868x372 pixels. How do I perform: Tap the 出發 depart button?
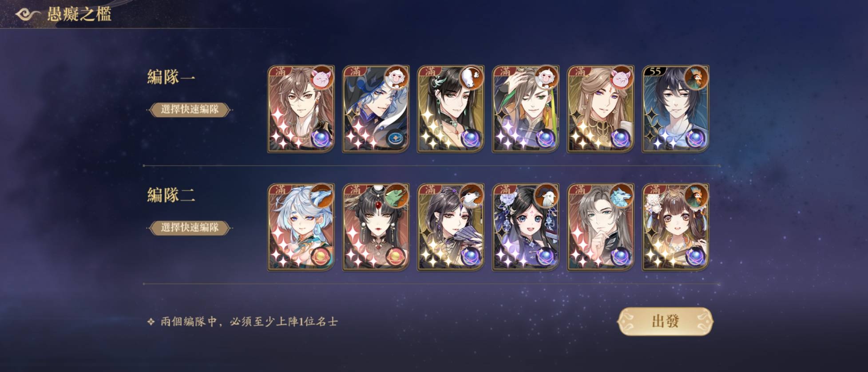pos(665,321)
